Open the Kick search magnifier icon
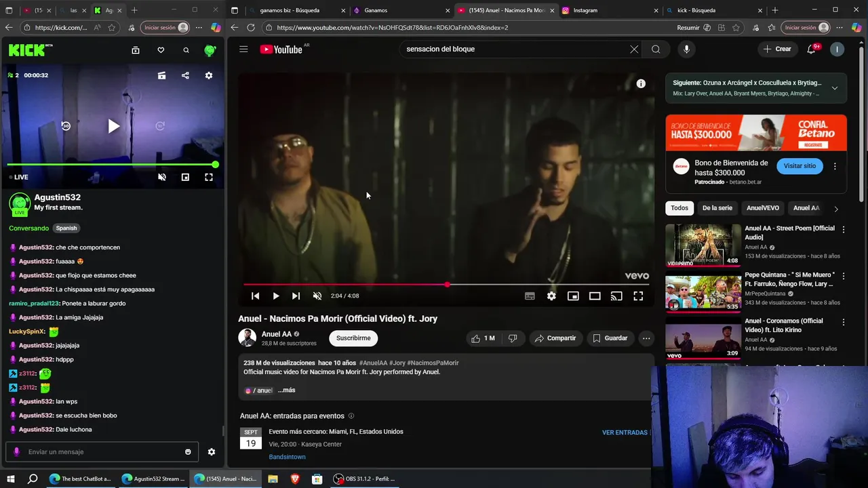Viewport: 868px width, 488px height. pyautogui.click(x=186, y=50)
